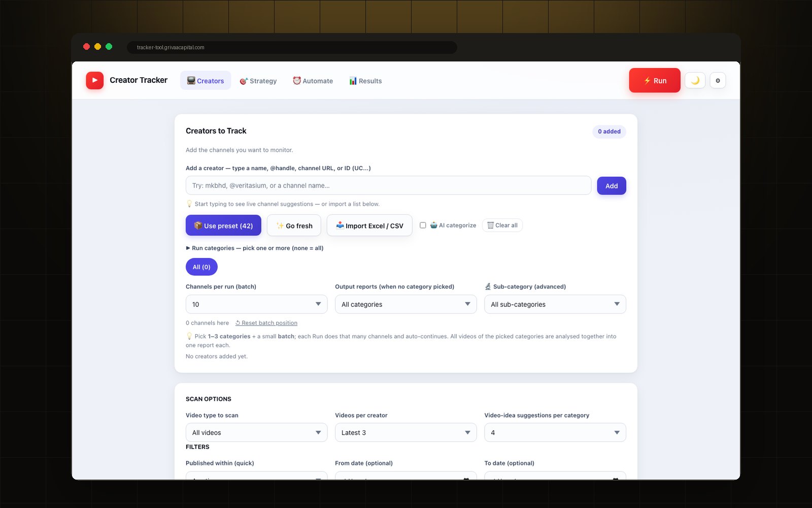This screenshot has width=812, height=508.
Task: Enable the AI categorize checkbox
Action: [423, 225]
